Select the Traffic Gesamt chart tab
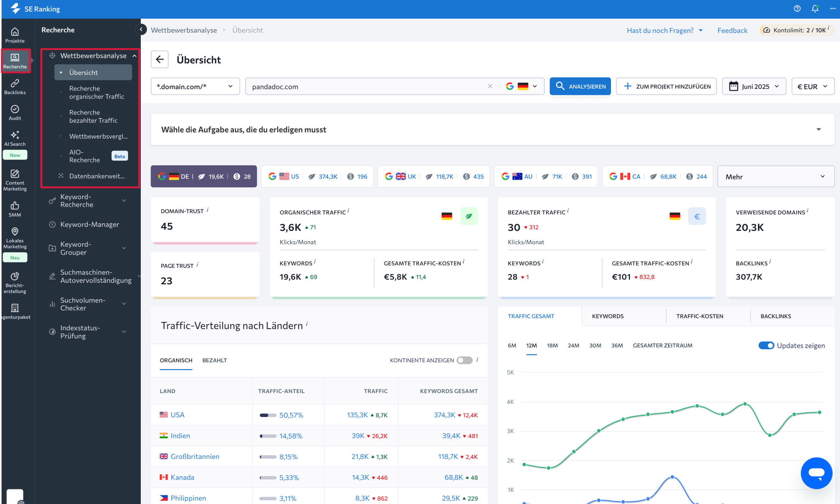 click(x=531, y=316)
